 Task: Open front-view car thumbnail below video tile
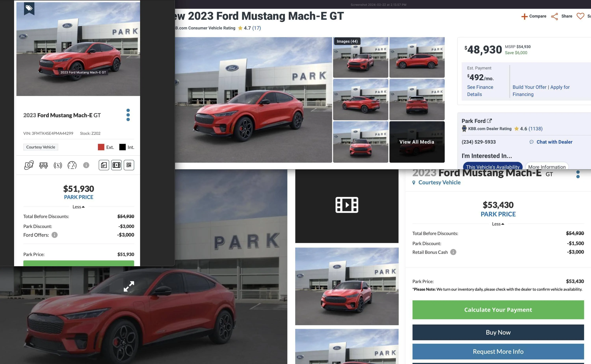pyautogui.click(x=347, y=286)
